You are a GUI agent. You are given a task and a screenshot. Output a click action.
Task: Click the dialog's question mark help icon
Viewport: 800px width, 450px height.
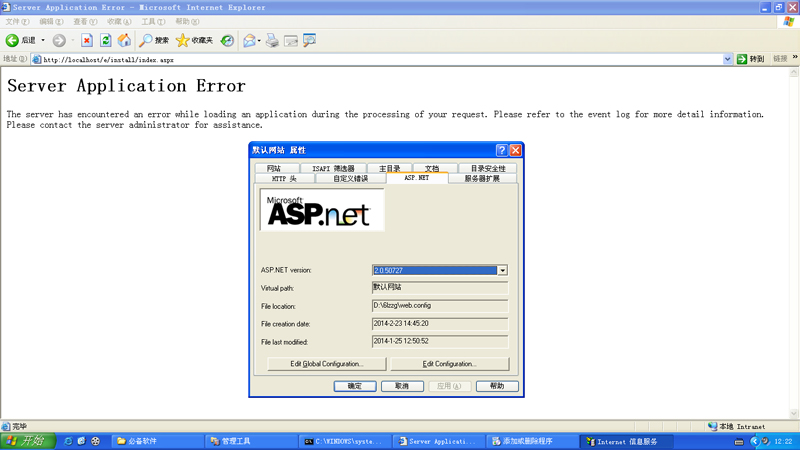tap(501, 150)
